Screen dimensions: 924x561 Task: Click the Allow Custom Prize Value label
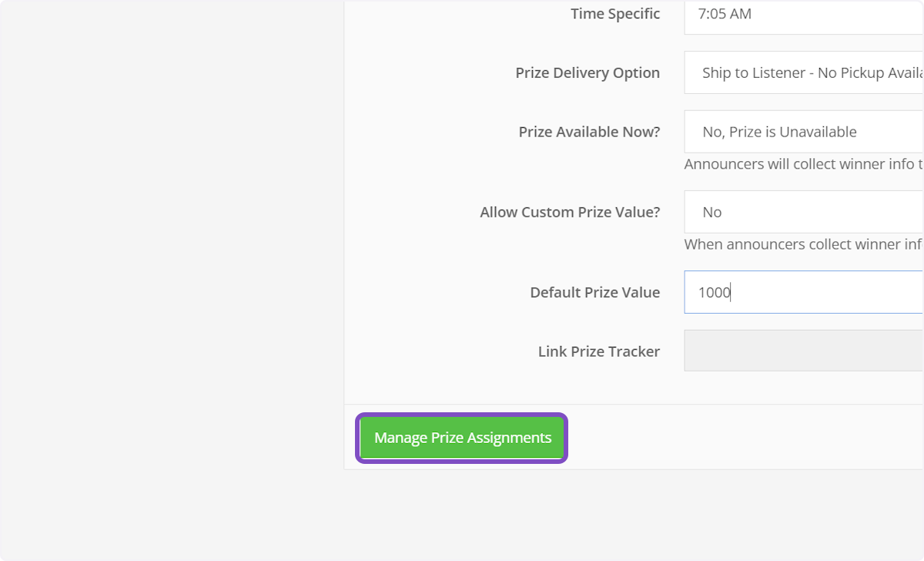click(x=570, y=212)
